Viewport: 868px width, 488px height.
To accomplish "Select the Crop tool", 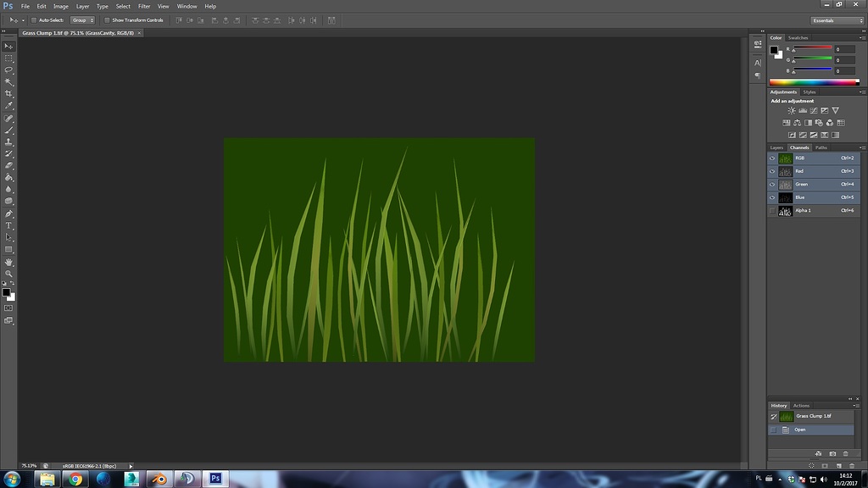I will coord(8,93).
